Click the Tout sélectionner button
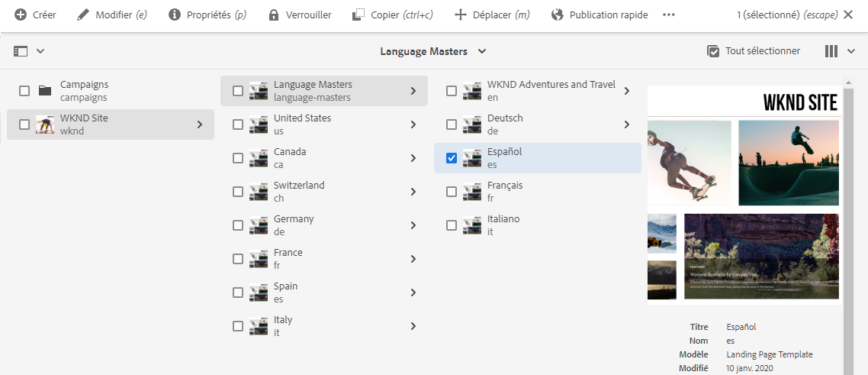868x375 pixels. [754, 51]
